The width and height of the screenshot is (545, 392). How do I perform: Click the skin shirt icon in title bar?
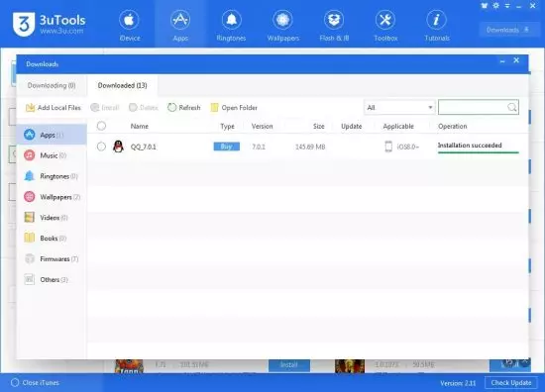pyautogui.click(x=485, y=6)
